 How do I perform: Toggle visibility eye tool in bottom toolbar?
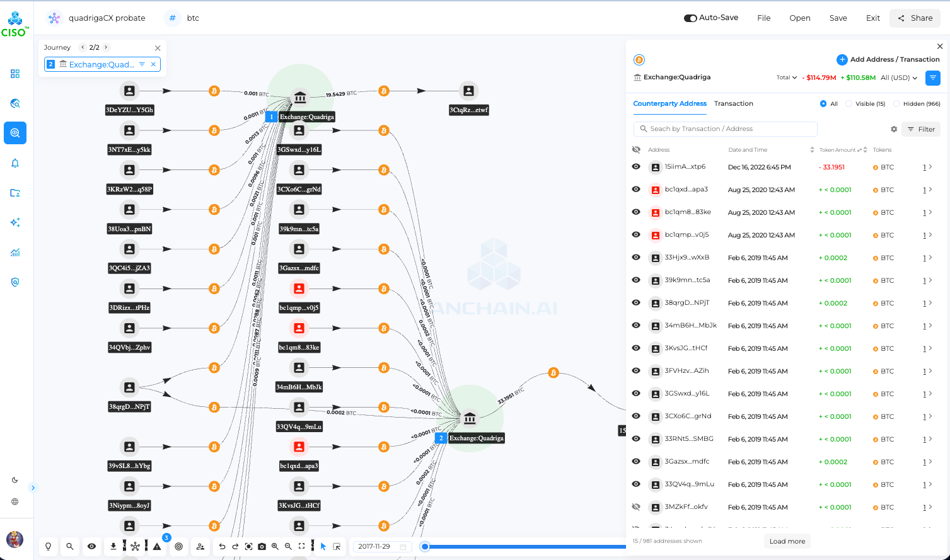pos(92,547)
